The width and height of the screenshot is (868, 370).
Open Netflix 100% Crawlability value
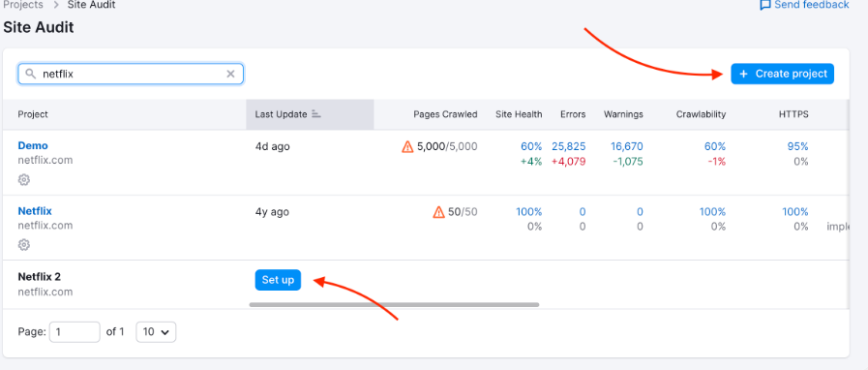coord(712,212)
